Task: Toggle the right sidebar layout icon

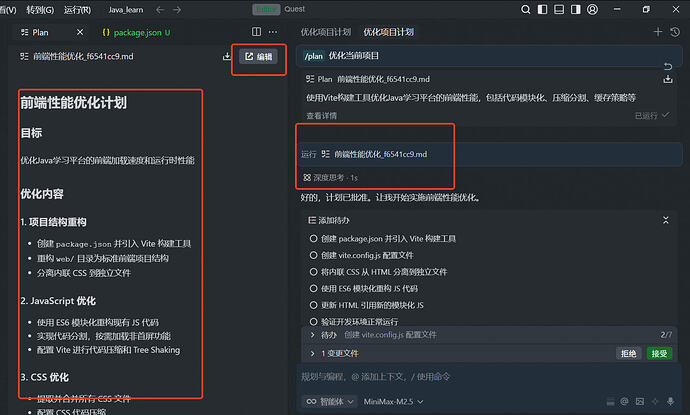Action: (x=576, y=9)
